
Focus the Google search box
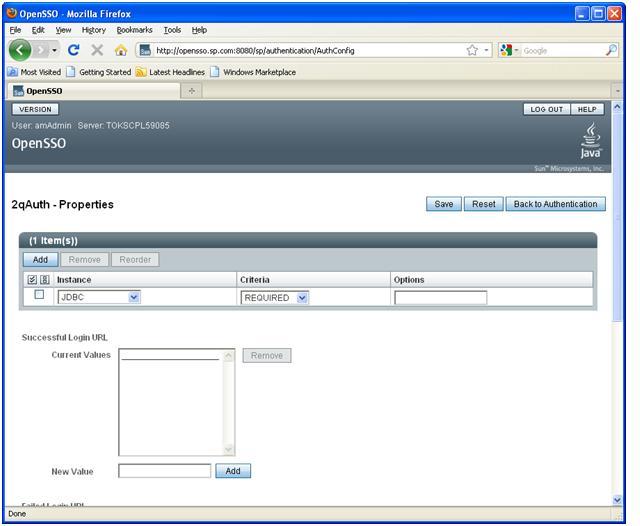click(562, 51)
